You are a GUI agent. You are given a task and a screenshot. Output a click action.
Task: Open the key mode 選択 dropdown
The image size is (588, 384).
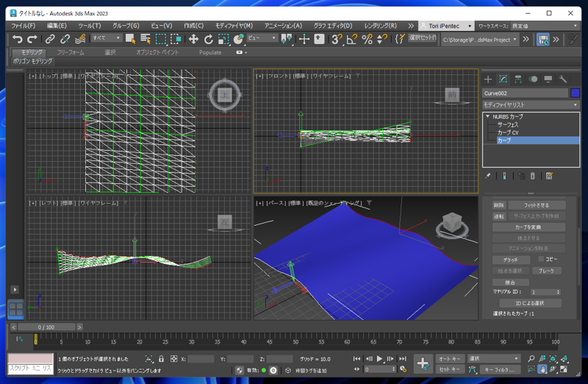pos(494,358)
